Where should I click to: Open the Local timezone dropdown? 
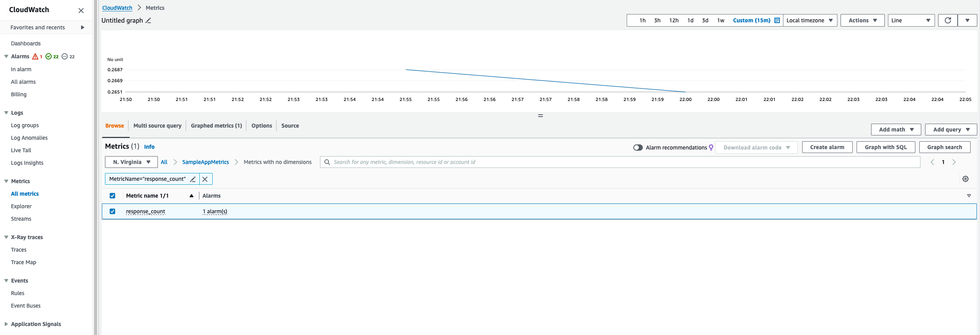point(810,20)
